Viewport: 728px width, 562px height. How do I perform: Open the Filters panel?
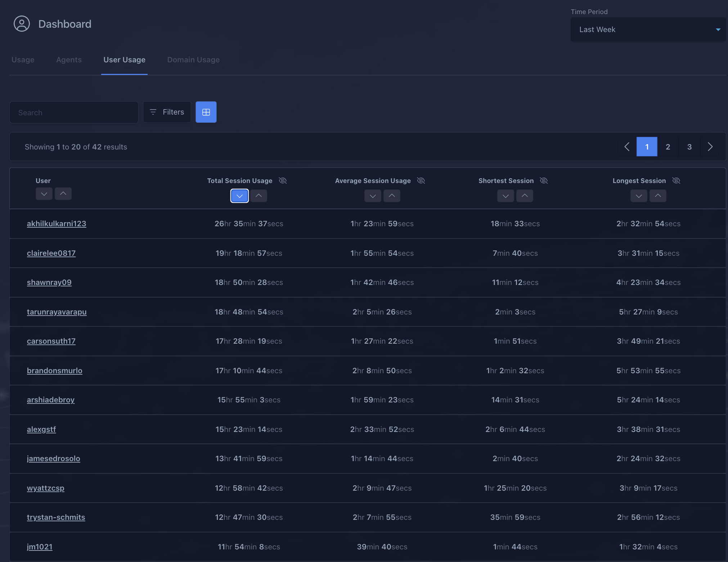pos(167,112)
